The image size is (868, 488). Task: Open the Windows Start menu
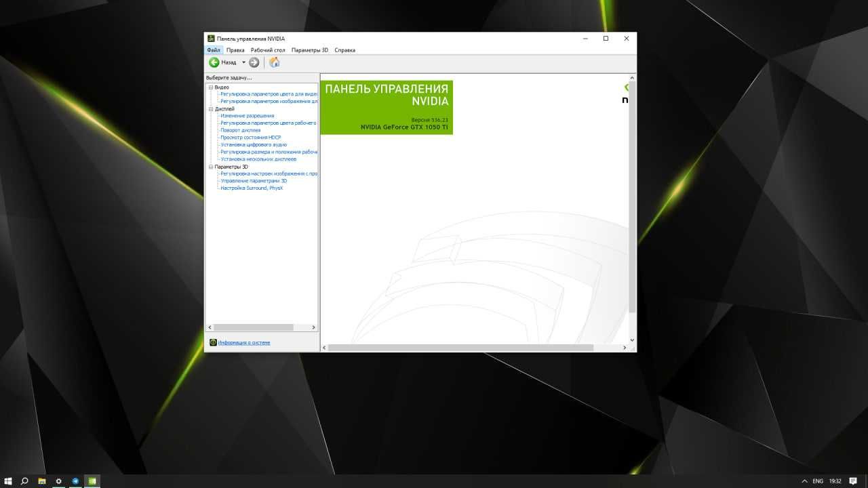point(8,481)
